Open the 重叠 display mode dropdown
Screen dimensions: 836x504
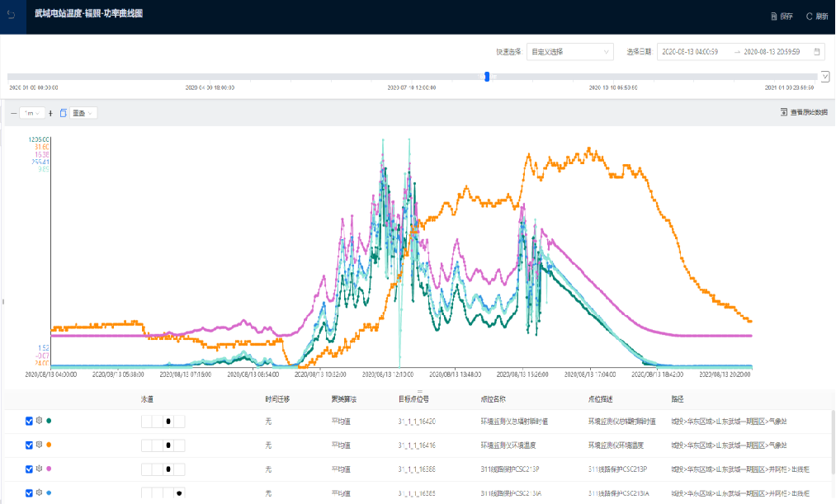click(x=83, y=113)
